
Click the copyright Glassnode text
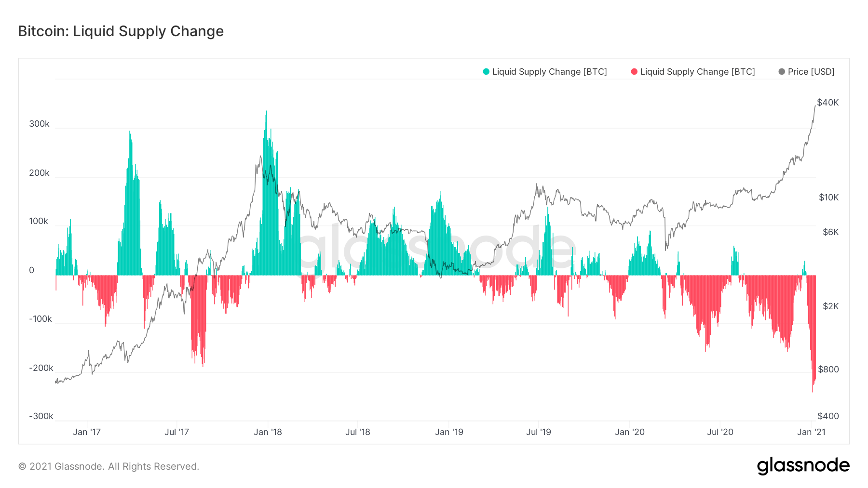click(108, 466)
